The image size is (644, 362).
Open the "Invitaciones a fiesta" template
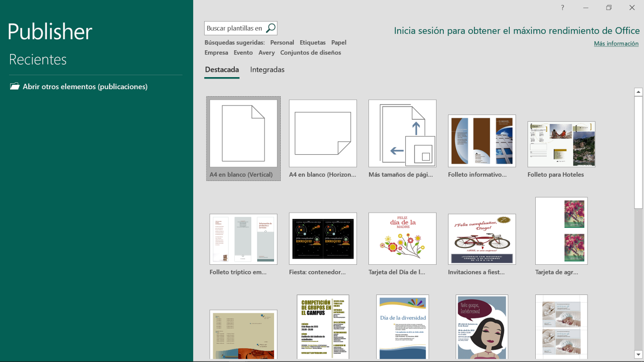click(x=482, y=238)
